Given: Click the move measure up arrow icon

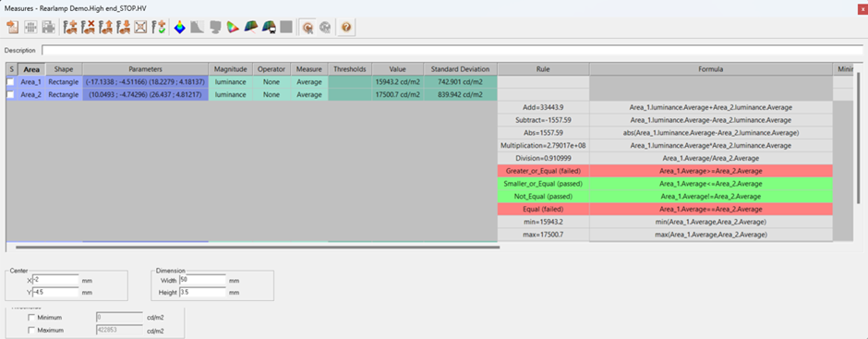Looking at the screenshot, I should click(105, 27).
